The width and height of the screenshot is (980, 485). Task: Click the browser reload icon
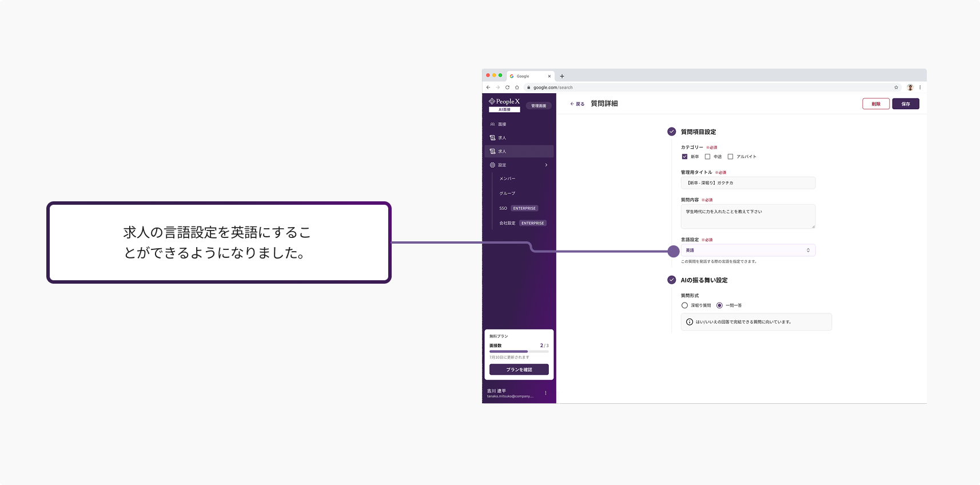pyautogui.click(x=507, y=88)
